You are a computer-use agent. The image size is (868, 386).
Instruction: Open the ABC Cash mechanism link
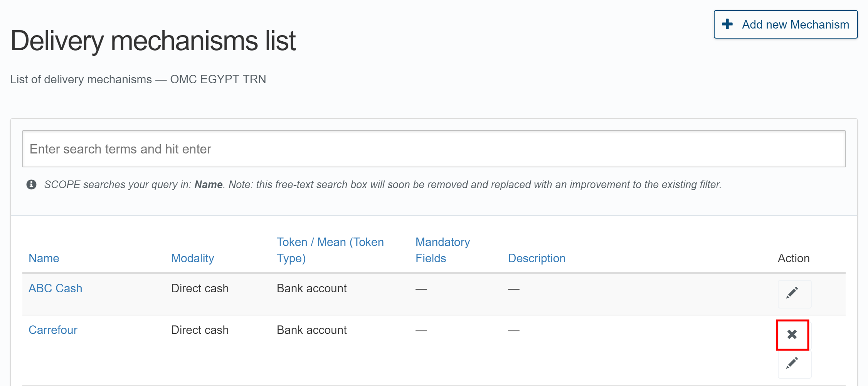click(x=55, y=288)
